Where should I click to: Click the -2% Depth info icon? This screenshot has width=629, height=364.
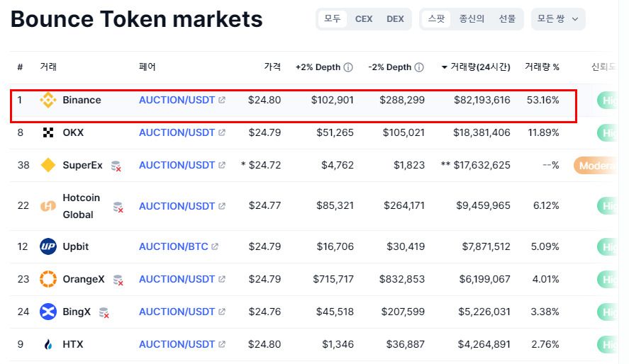coord(419,67)
